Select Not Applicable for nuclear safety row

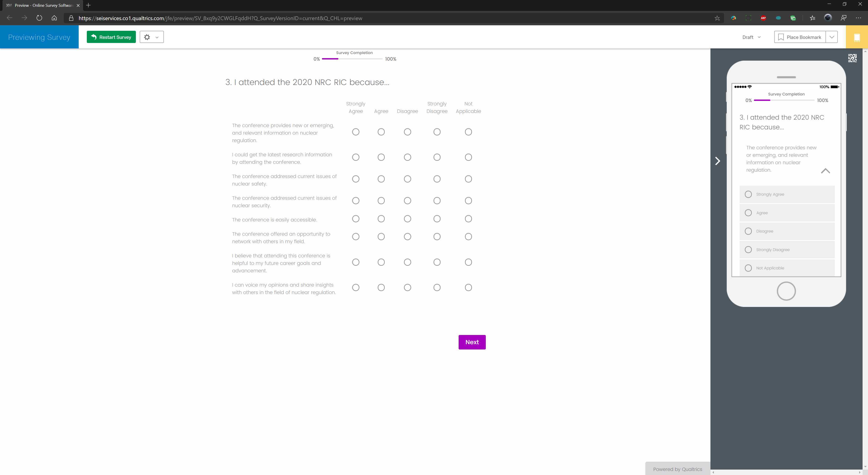pos(468,179)
